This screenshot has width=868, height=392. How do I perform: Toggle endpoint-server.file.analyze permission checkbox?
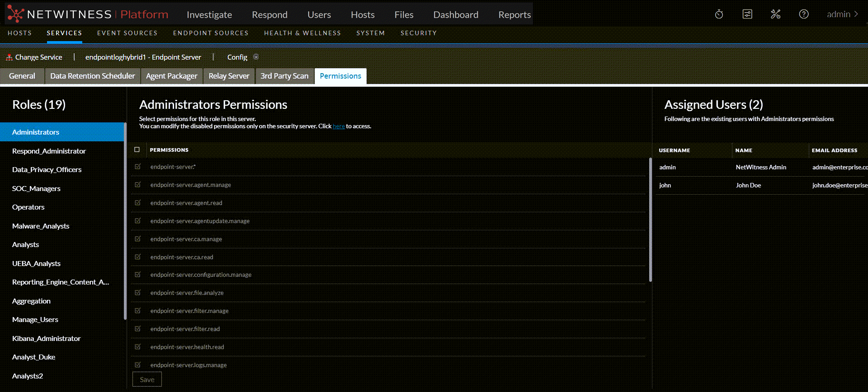click(138, 293)
